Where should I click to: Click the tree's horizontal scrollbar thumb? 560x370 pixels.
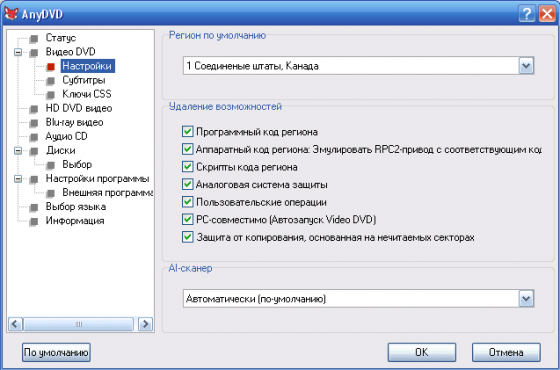[79, 324]
